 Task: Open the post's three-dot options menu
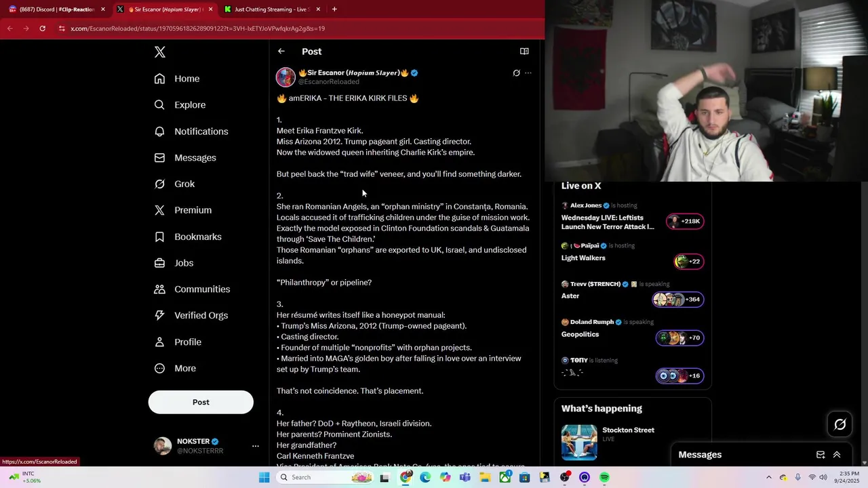pos(528,73)
